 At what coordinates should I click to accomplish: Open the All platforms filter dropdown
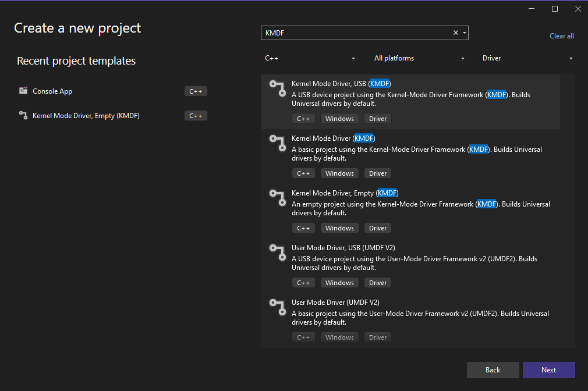pos(419,58)
